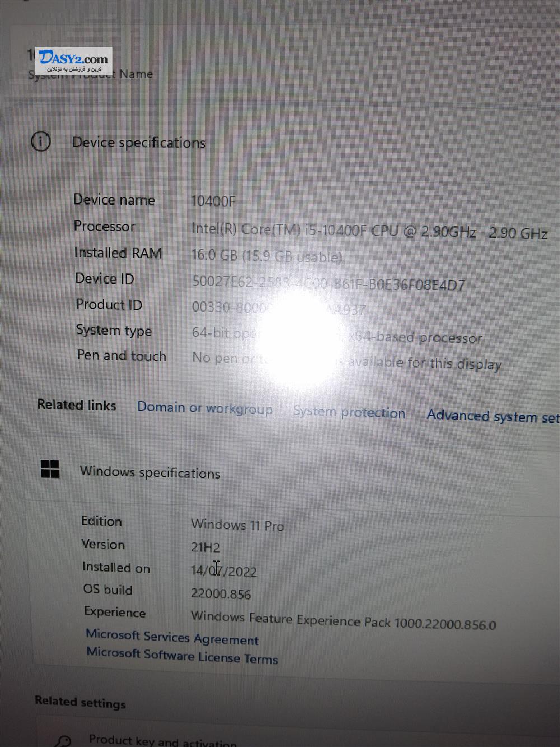
Task: Open Microsoft Services Agreement link
Action: click(x=172, y=637)
